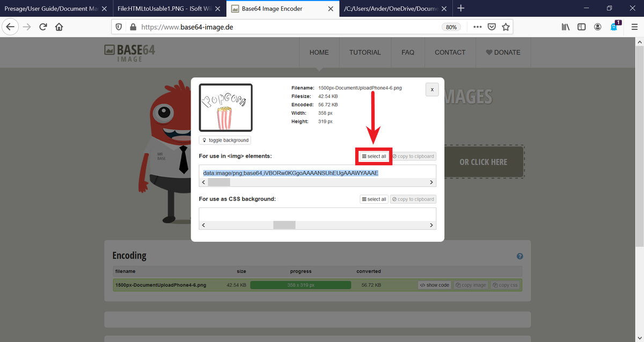This screenshot has height=342, width=644.
Task: Bookmark this page with the star icon
Action: [x=506, y=27]
